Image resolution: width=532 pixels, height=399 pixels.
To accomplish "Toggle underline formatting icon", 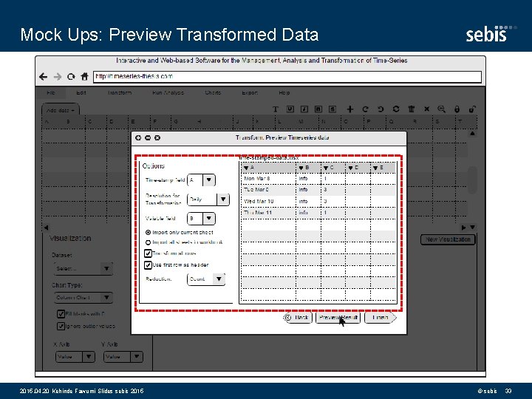I will click(290, 109).
